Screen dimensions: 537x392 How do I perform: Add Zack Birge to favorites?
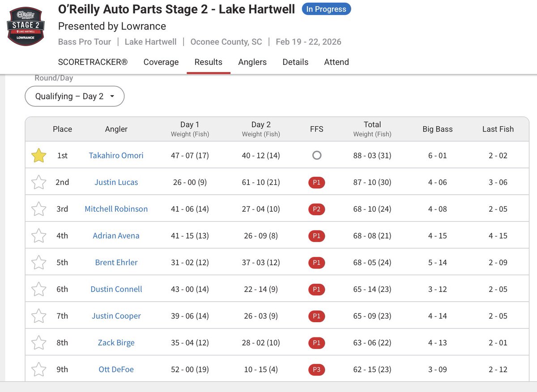coord(39,343)
